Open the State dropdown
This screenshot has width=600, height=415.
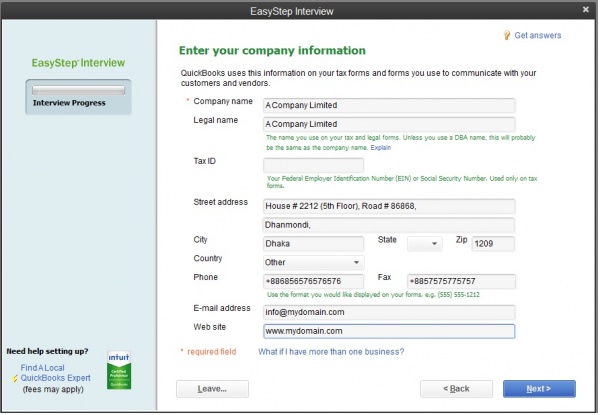(x=425, y=244)
